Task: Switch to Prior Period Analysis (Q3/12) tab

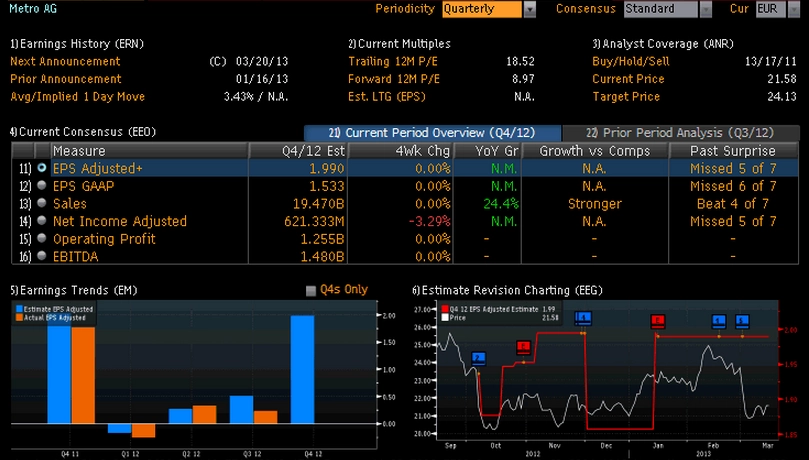Action: pyautogui.click(x=681, y=133)
